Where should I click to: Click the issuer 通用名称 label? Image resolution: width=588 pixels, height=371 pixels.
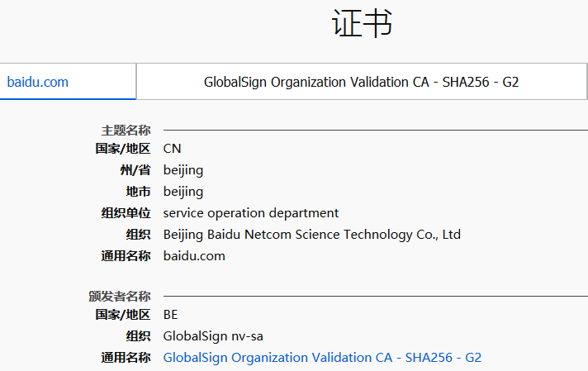click(x=126, y=358)
